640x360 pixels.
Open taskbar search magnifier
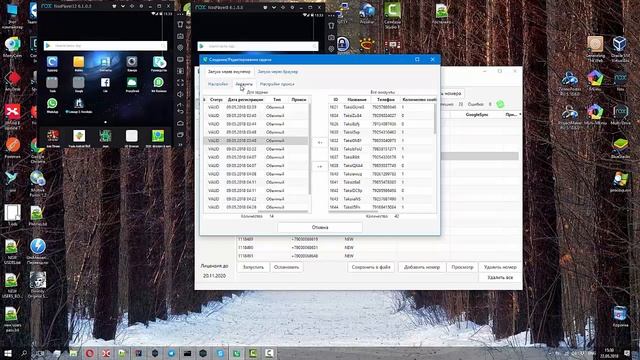24,353
